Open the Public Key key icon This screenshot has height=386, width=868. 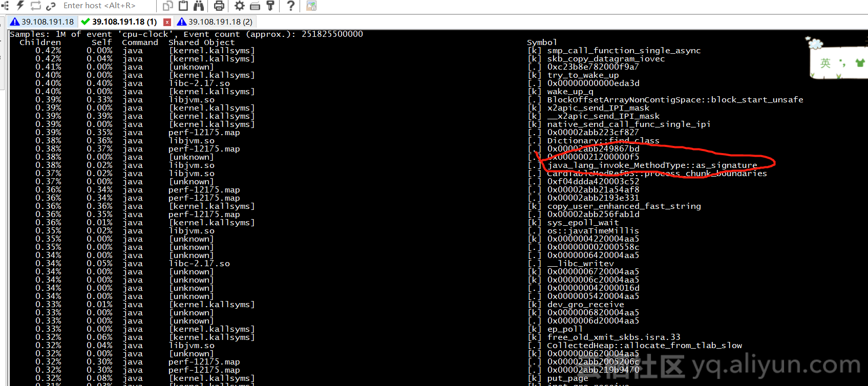click(x=270, y=6)
